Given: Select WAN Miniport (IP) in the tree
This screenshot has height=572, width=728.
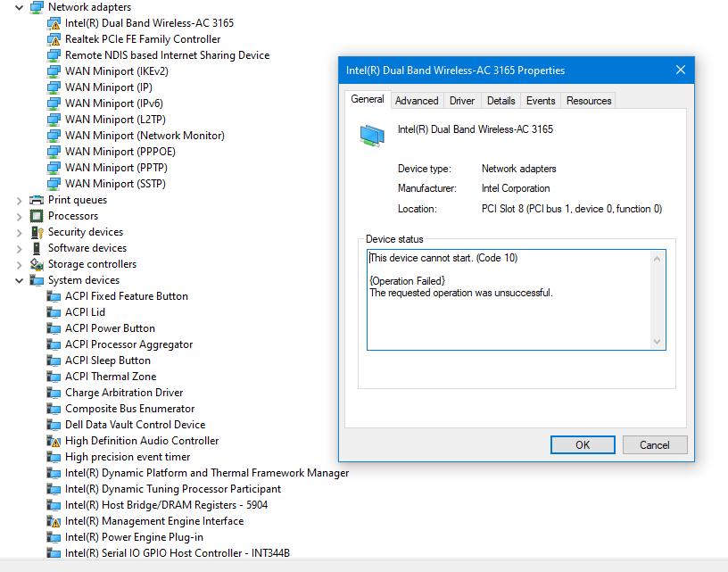Looking at the screenshot, I should (109, 87).
